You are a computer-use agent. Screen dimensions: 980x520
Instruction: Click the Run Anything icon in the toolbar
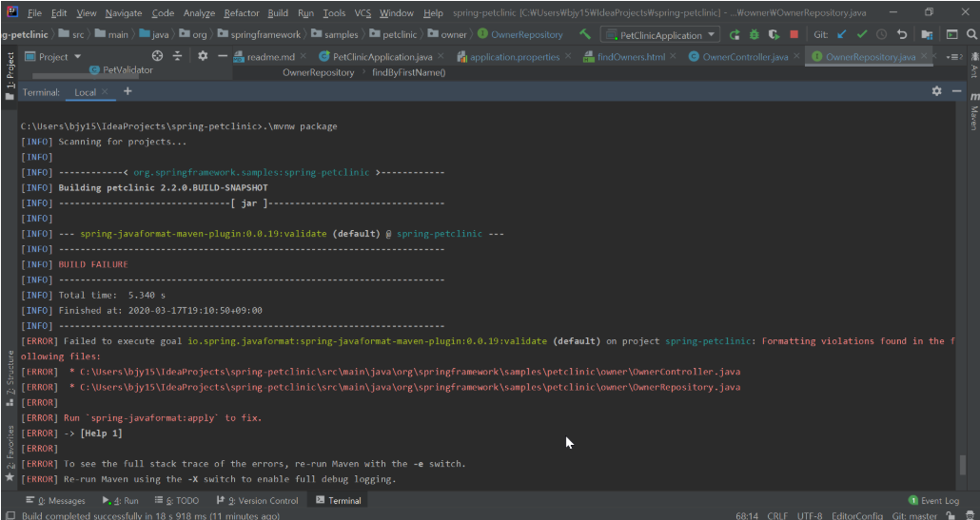tap(951, 35)
